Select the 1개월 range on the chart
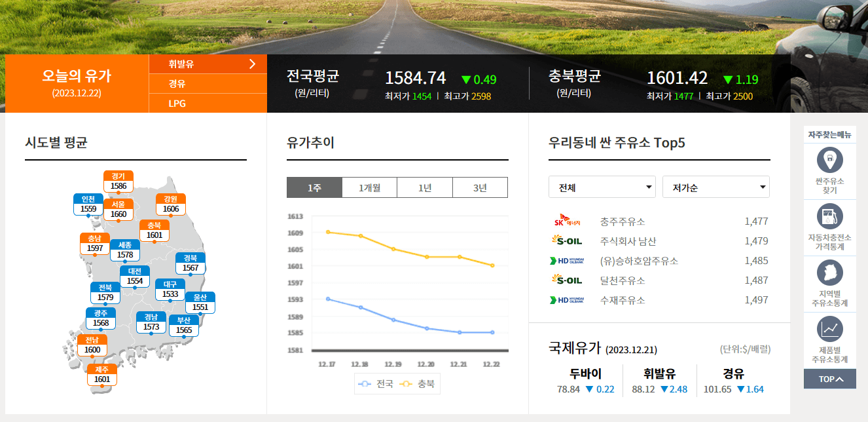The image size is (868, 422). click(371, 187)
